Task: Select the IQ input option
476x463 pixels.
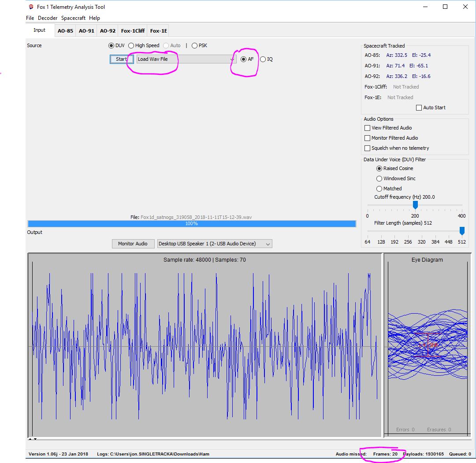Action: tap(263, 59)
